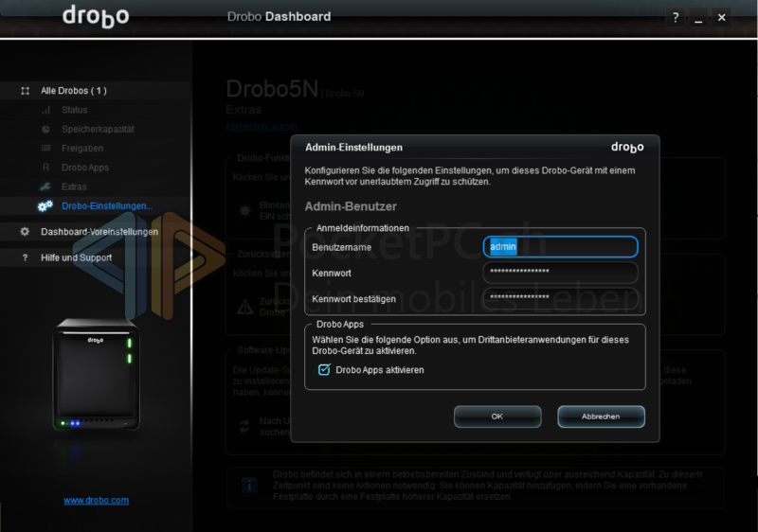The width and height of the screenshot is (758, 532).
Task: Open Hilfe und Support
Action: tap(76, 257)
